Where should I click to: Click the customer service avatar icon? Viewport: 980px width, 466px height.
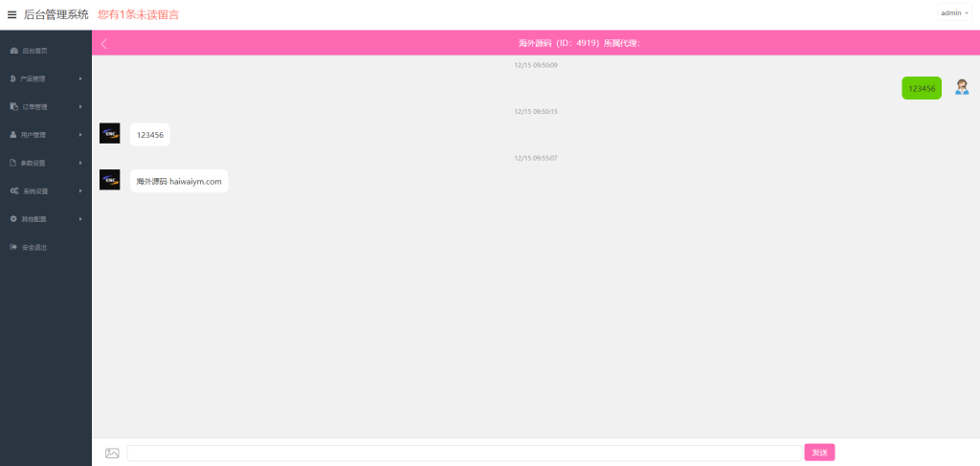click(x=962, y=87)
